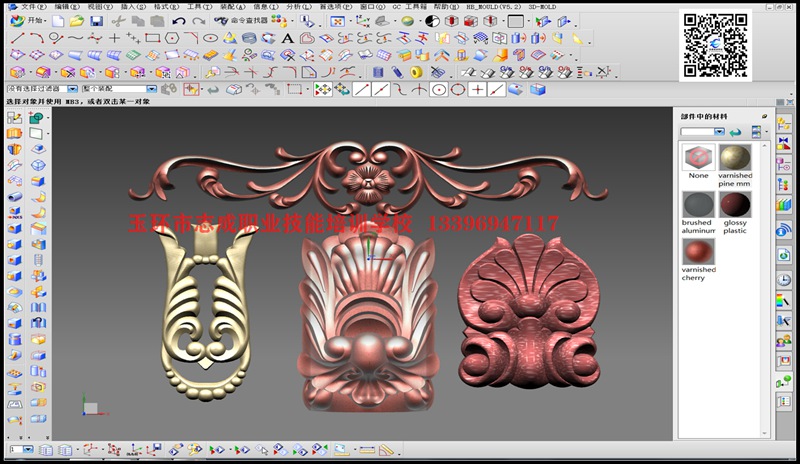Screen dimensions: 800x464
Task: Click the Undo arrow icon
Action: [x=179, y=21]
